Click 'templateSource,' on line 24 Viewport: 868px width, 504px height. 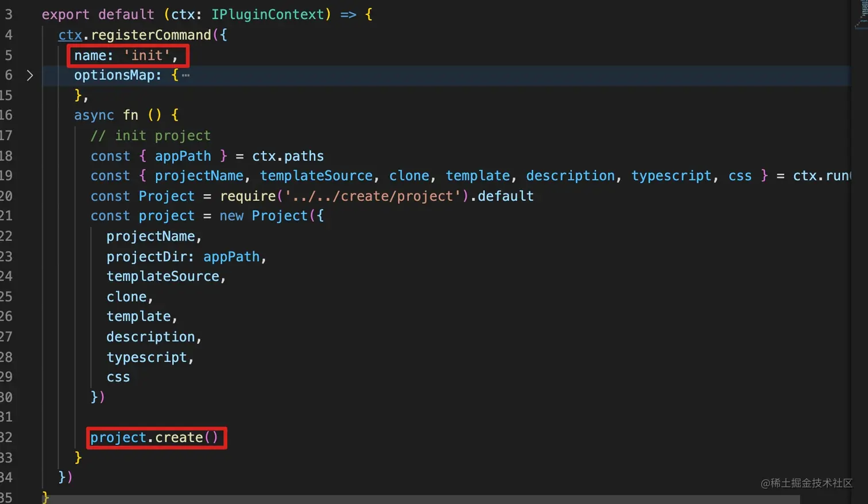click(166, 277)
